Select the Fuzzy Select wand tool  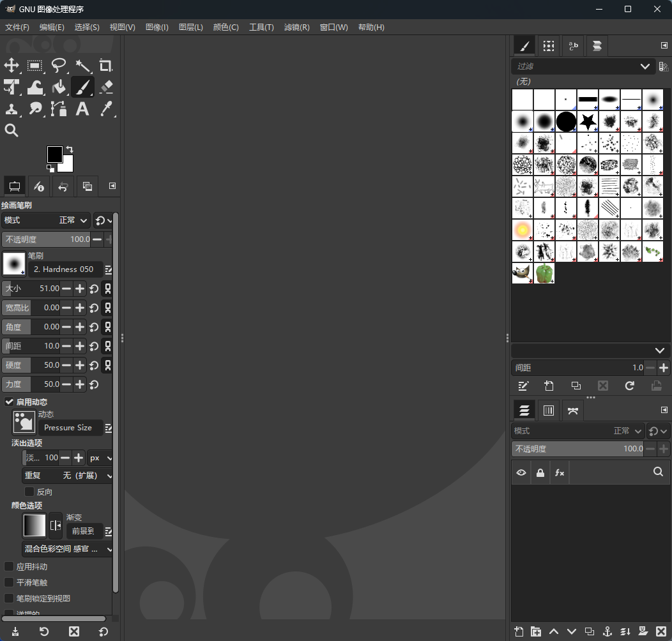tap(82, 66)
